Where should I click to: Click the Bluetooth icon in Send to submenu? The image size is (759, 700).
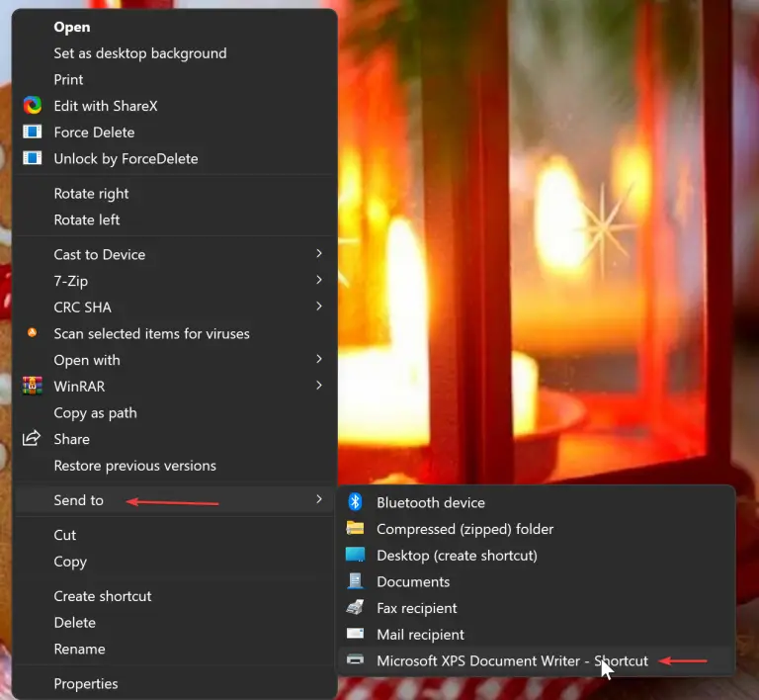(x=356, y=502)
